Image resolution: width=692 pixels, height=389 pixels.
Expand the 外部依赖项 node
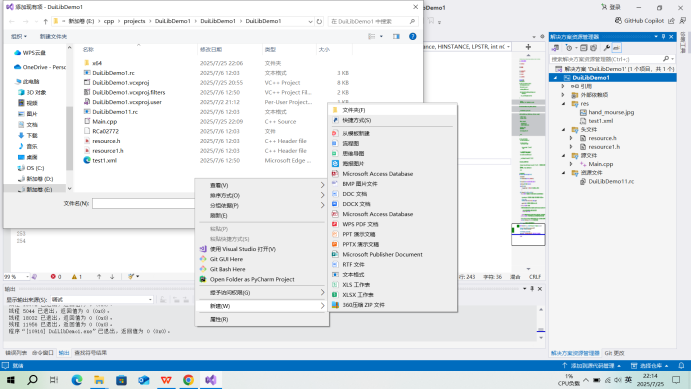click(x=563, y=95)
